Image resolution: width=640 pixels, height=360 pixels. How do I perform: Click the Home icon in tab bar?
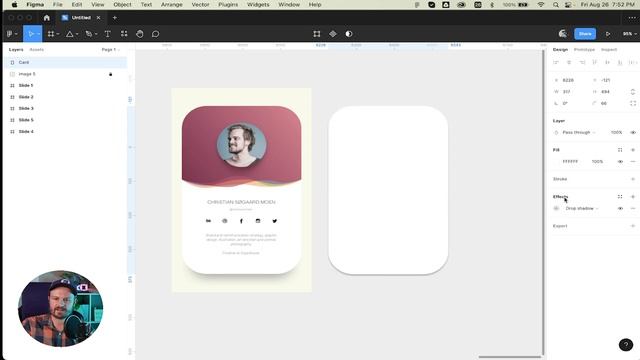[47, 18]
